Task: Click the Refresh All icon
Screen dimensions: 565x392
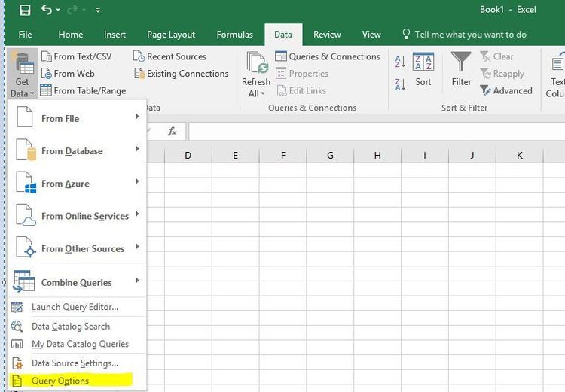Action: (x=257, y=62)
